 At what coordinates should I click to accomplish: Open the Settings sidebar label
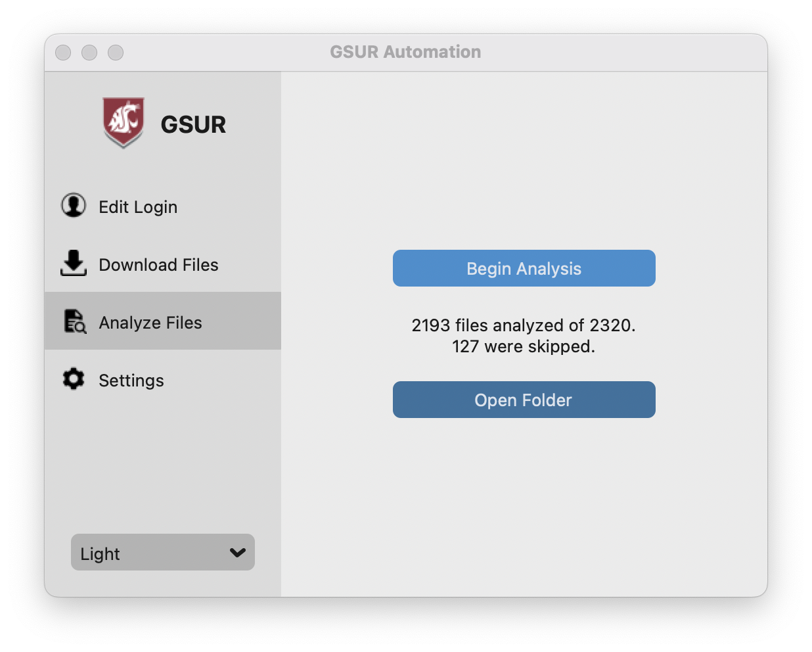click(131, 381)
